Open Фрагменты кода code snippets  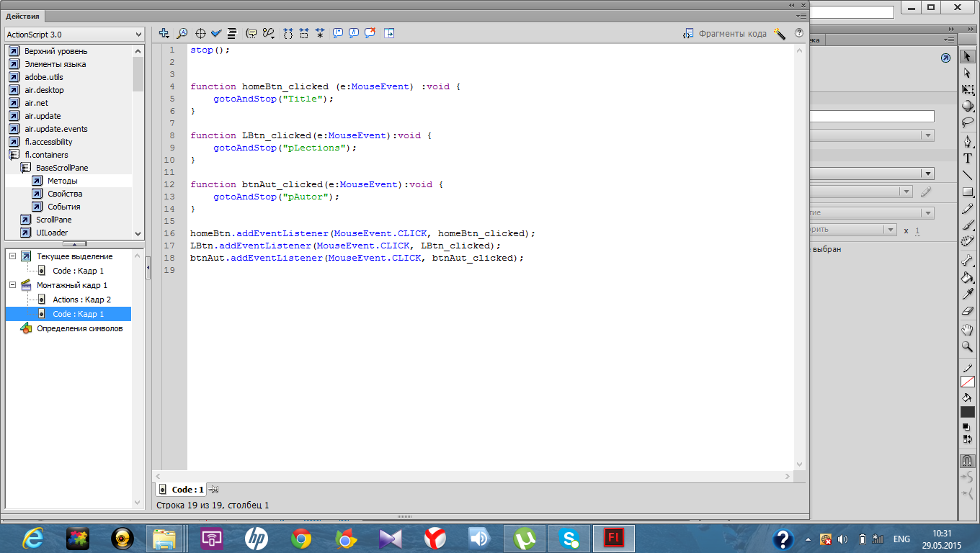(x=725, y=33)
